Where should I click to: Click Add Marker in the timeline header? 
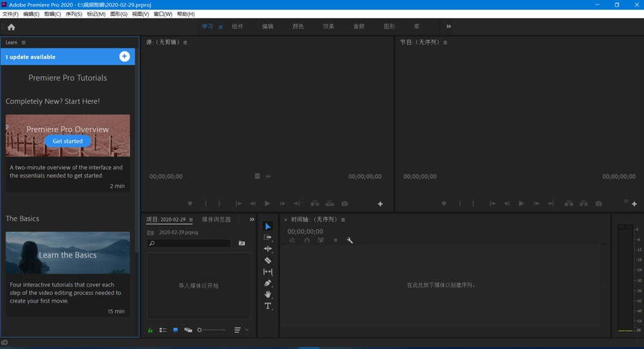[336, 241]
